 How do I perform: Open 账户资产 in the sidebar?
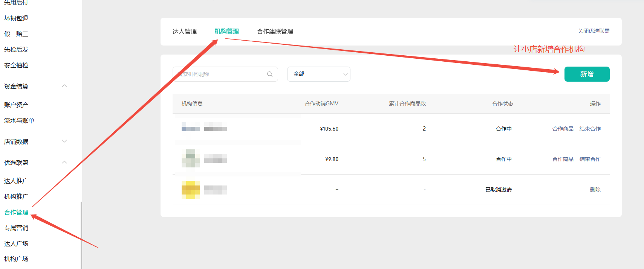(16, 105)
